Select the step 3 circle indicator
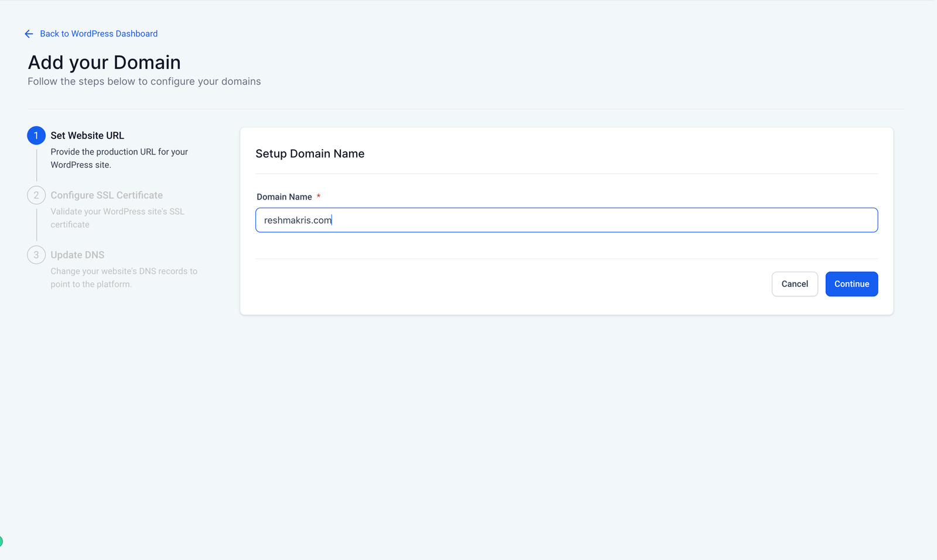937x560 pixels. pos(36,255)
